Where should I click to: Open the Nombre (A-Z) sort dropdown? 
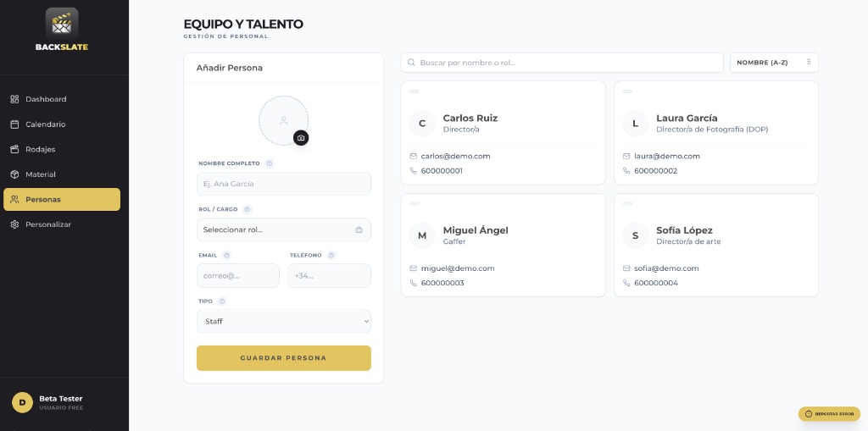773,63
